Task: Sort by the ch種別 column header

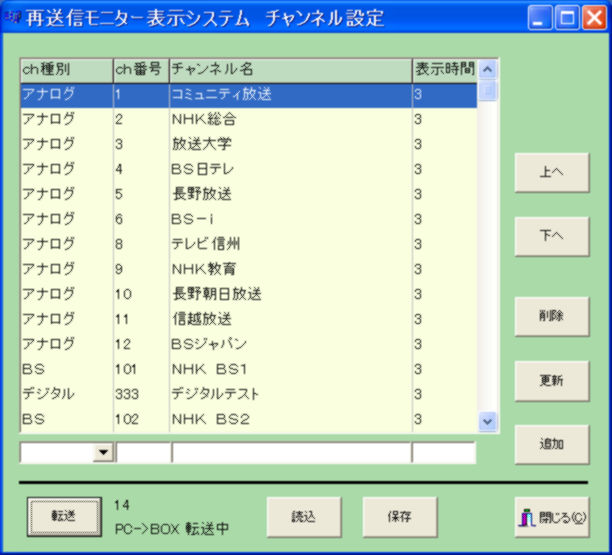Action: tap(67, 70)
